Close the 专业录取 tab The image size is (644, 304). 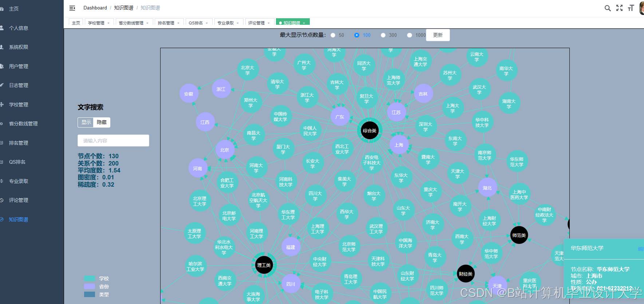pos(238,23)
